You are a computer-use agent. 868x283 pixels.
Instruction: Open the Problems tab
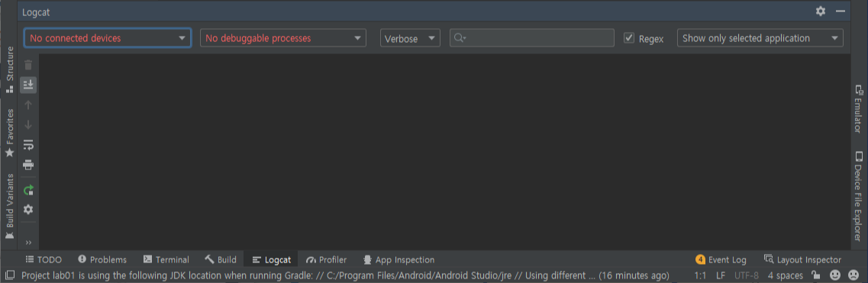[x=102, y=260]
